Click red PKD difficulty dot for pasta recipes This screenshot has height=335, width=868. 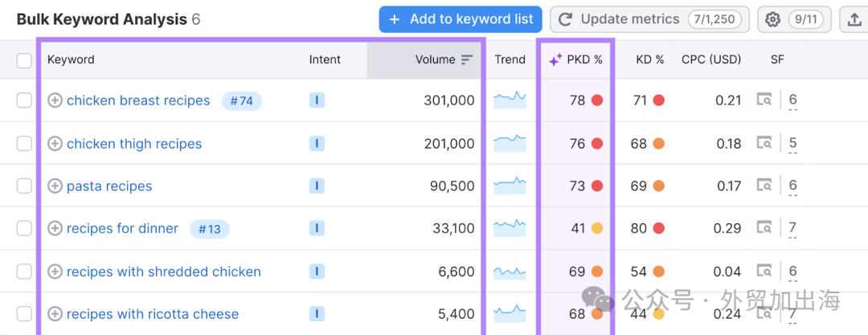tap(596, 186)
